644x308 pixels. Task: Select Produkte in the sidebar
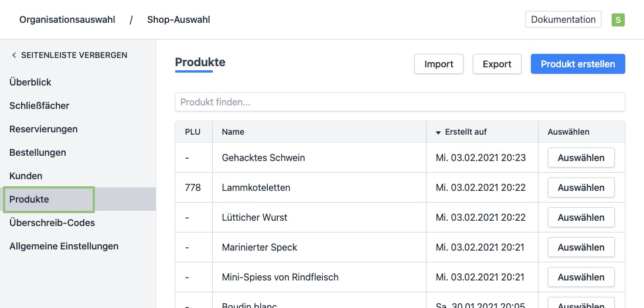29,200
